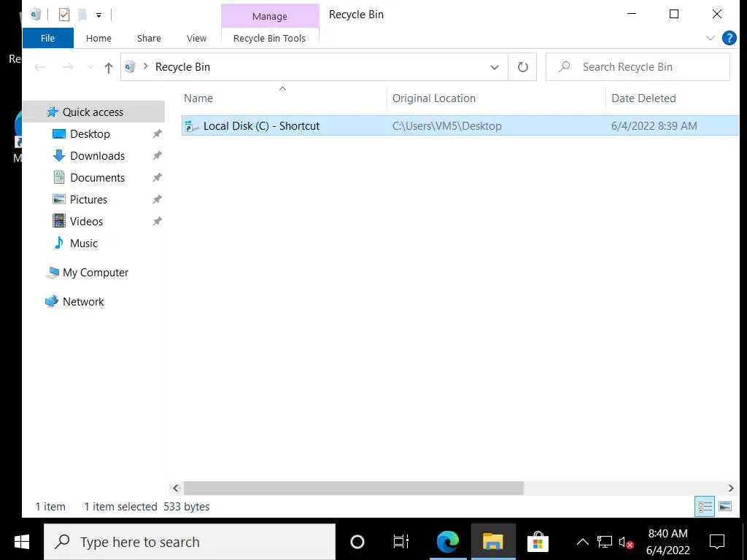Go up one level with Up arrow
Viewport: 747px width, 560px height.
click(x=109, y=68)
